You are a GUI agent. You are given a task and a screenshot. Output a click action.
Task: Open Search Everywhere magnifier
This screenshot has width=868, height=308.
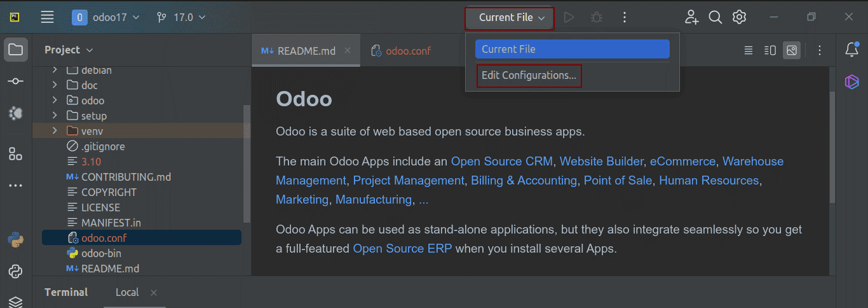click(x=715, y=17)
